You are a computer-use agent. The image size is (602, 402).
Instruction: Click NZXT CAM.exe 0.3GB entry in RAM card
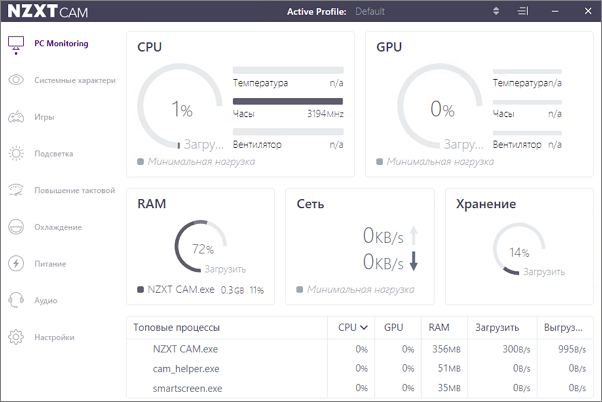pyautogui.click(x=200, y=290)
